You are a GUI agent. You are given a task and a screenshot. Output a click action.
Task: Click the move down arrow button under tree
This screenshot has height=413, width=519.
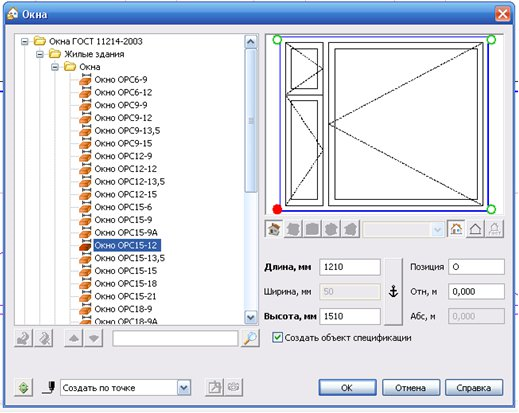(94, 339)
